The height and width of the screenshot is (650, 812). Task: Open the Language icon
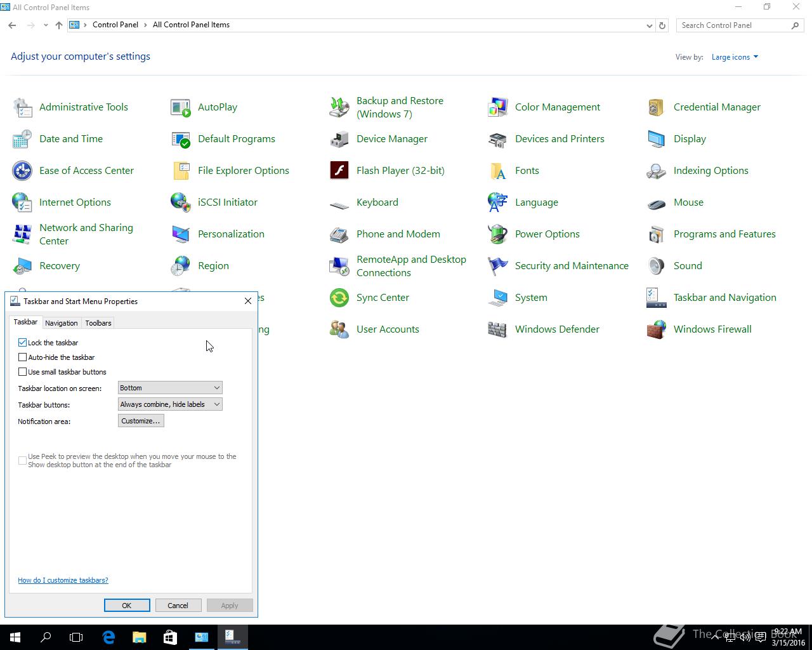tap(498, 202)
